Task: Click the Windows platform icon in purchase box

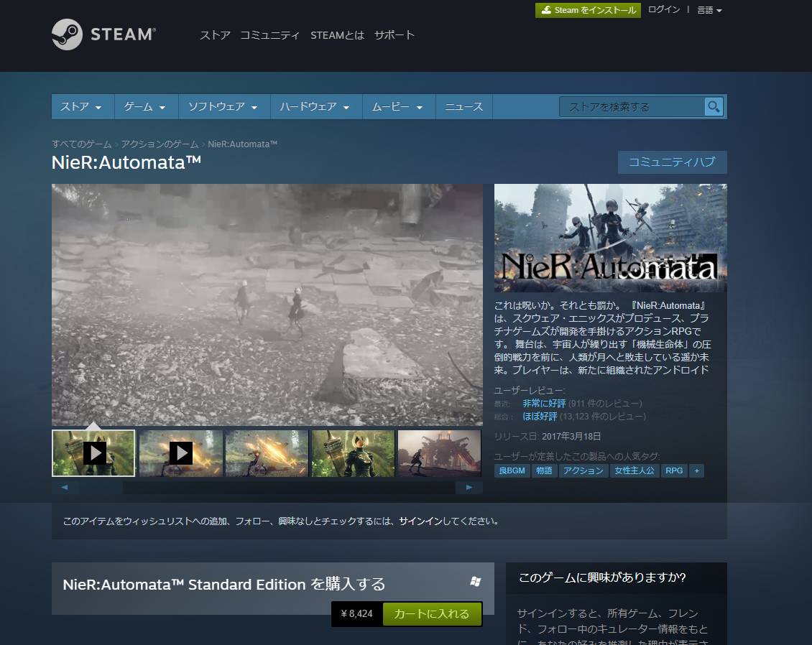Action: point(476,581)
